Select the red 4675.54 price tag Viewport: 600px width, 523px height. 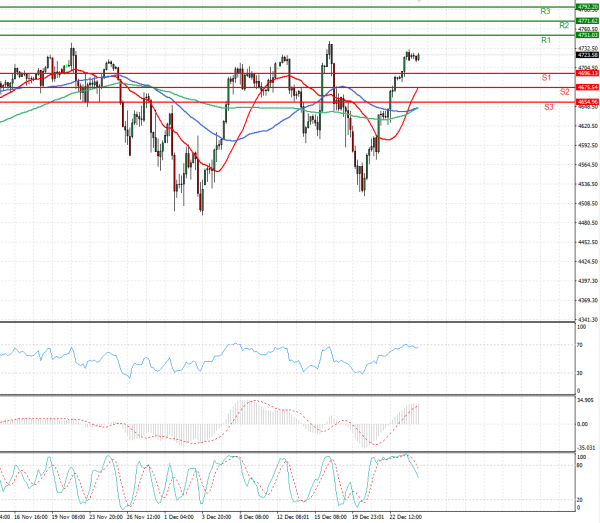588,88
